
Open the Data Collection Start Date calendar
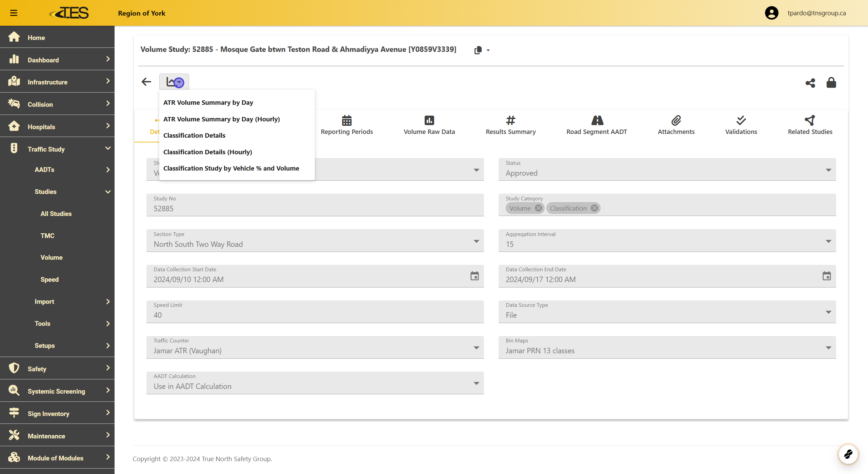pos(475,276)
